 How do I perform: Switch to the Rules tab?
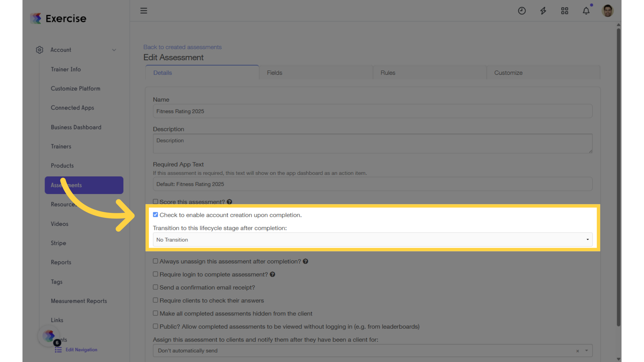[x=430, y=73]
